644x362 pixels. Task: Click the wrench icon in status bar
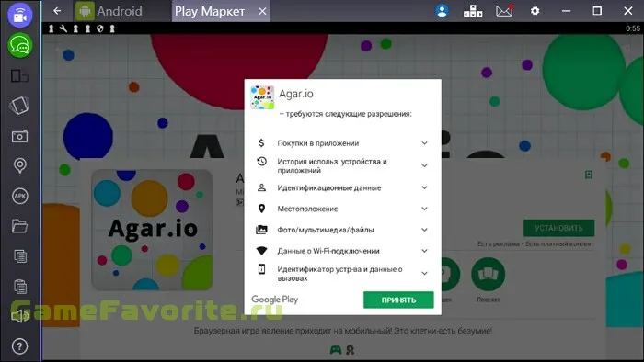click(x=63, y=28)
